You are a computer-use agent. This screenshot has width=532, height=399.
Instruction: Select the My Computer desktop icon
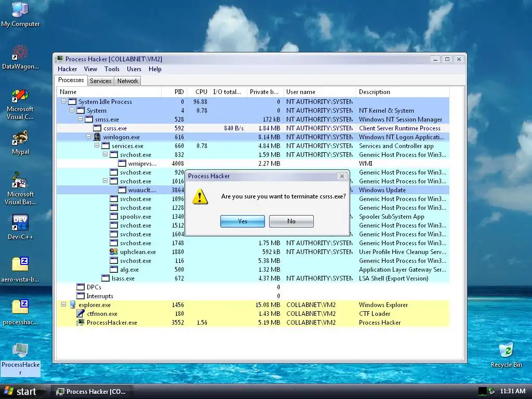[20, 14]
